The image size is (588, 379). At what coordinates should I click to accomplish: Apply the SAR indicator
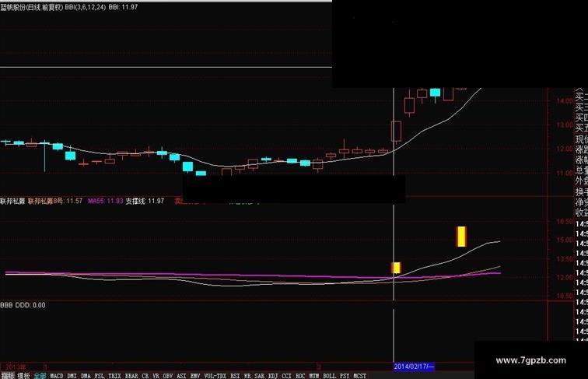click(x=260, y=376)
